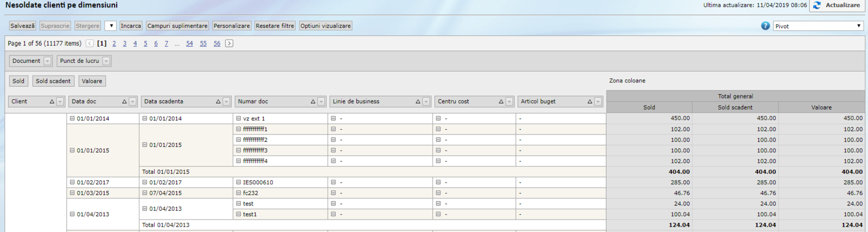Collapse the IES000610 document row
Image resolution: width=868 pixels, height=232 pixels.
coord(239,182)
